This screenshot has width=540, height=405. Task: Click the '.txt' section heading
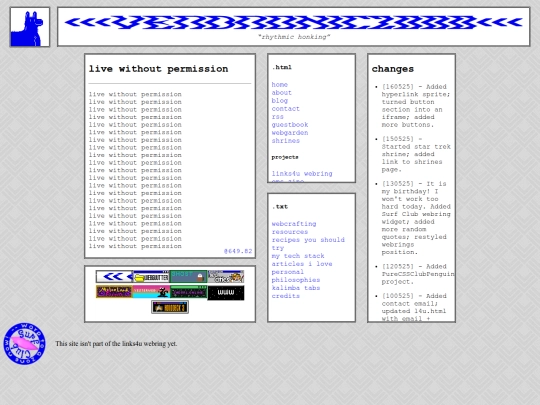point(280,207)
